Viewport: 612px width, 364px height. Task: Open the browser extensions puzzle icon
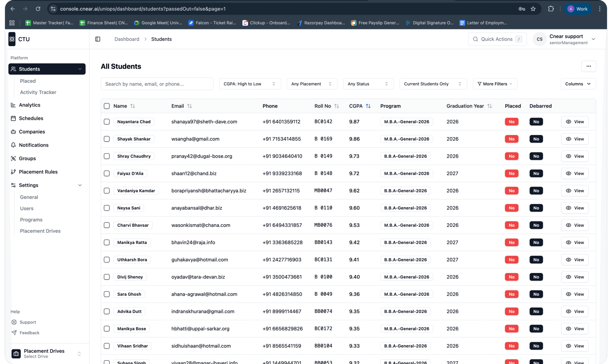(551, 9)
